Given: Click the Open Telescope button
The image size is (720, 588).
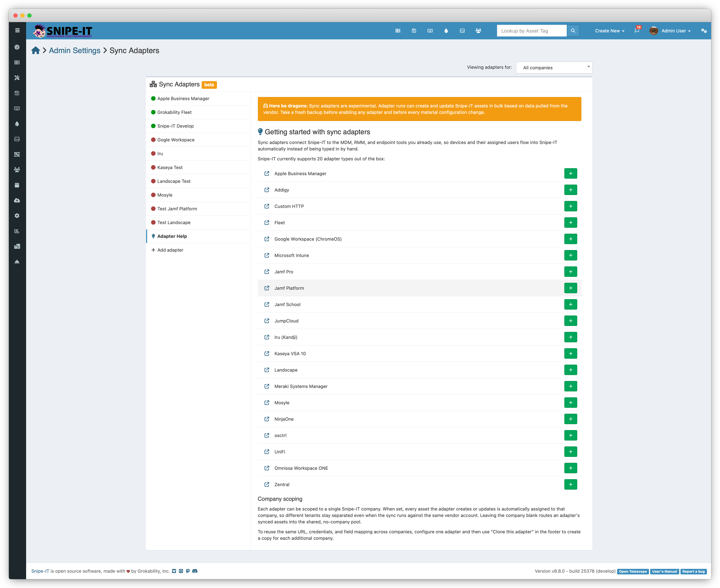Looking at the screenshot, I should click(x=633, y=571).
